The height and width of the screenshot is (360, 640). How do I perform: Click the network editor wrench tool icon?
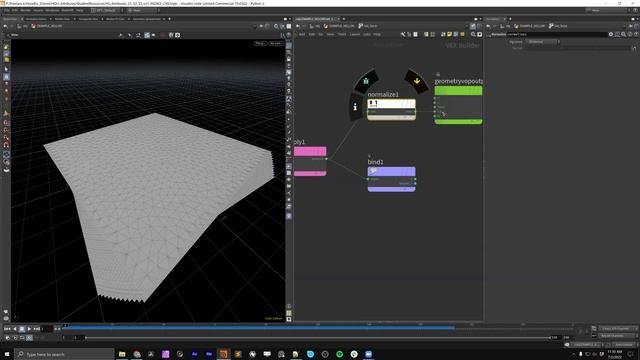pyautogui.click(x=403, y=34)
